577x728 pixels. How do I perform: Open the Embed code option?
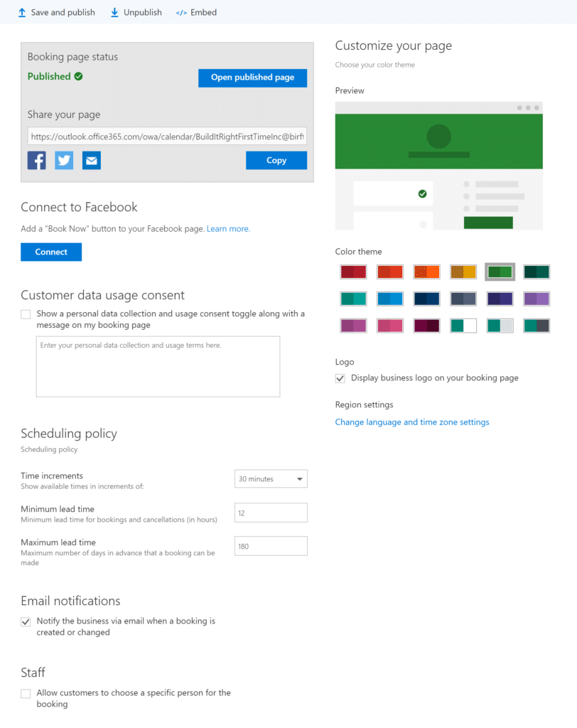point(196,13)
